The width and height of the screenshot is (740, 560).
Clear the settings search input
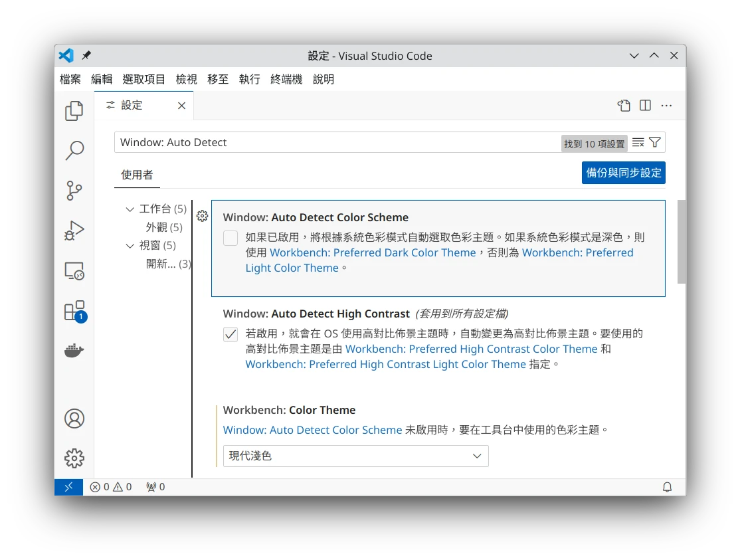[x=638, y=142]
